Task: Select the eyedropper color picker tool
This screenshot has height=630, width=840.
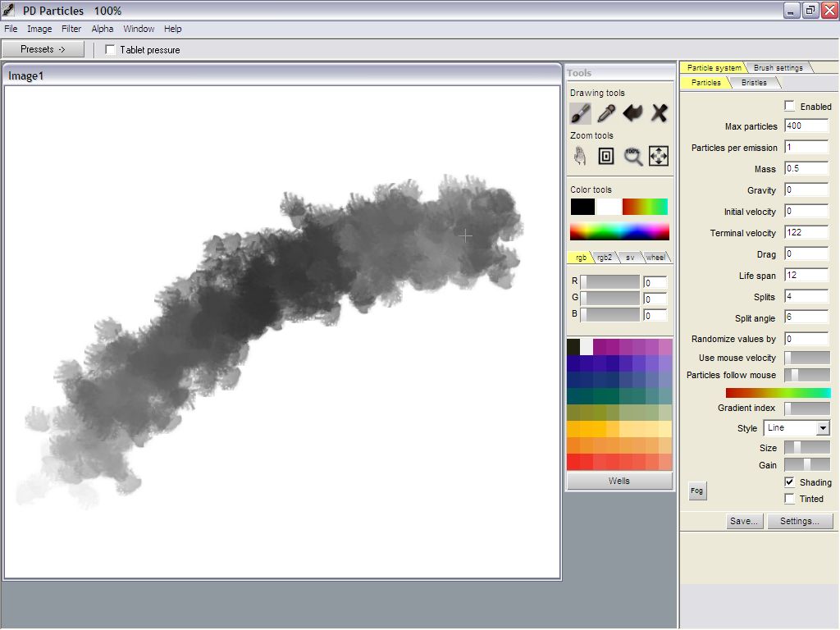Action: (x=606, y=113)
